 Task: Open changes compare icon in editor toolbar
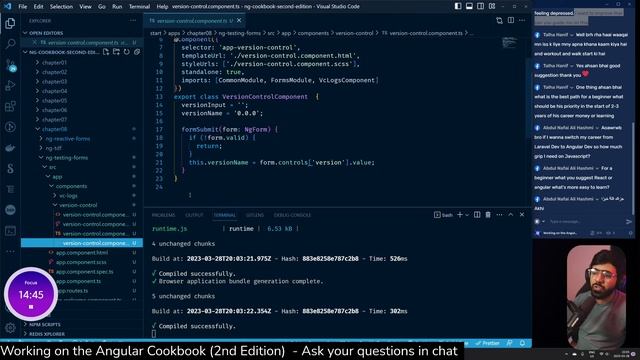click(x=499, y=20)
